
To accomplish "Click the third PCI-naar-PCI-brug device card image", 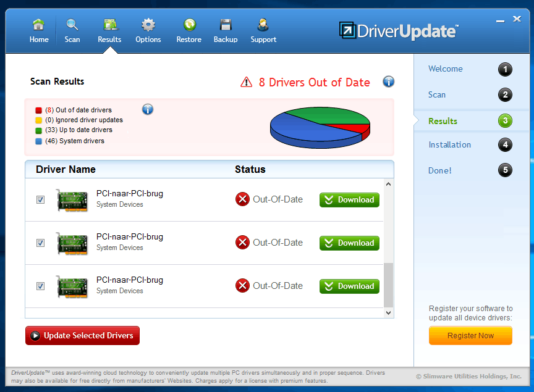I will [x=72, y=286].
